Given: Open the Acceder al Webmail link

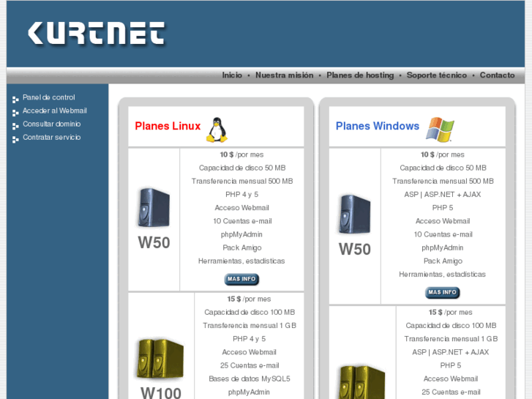Looking at the screenshot, I should (55, 111).
